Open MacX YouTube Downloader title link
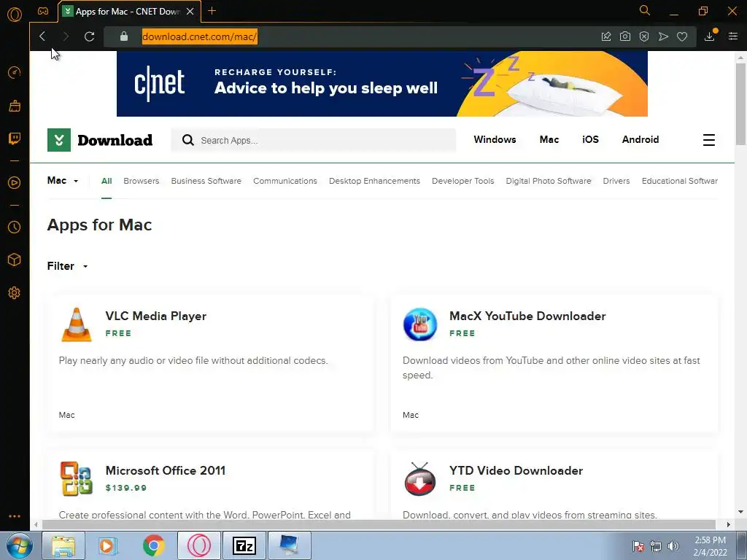Screen dimensions: 747x560 [x=527, y=316]
